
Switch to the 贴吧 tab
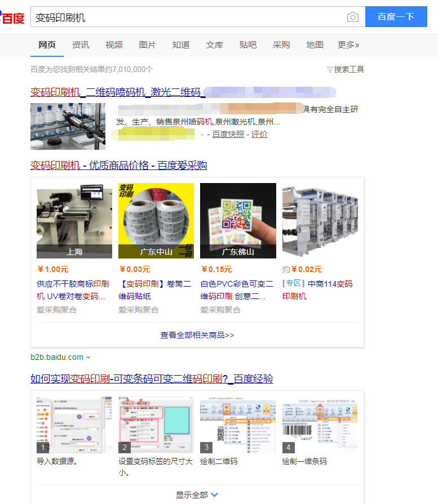click(x=248, y=45)
